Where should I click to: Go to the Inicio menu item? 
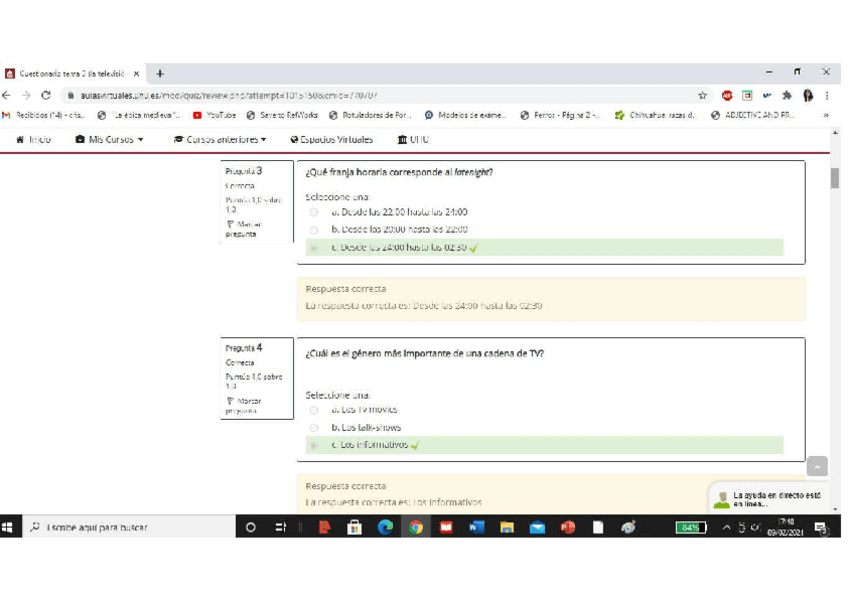(34, 140)
